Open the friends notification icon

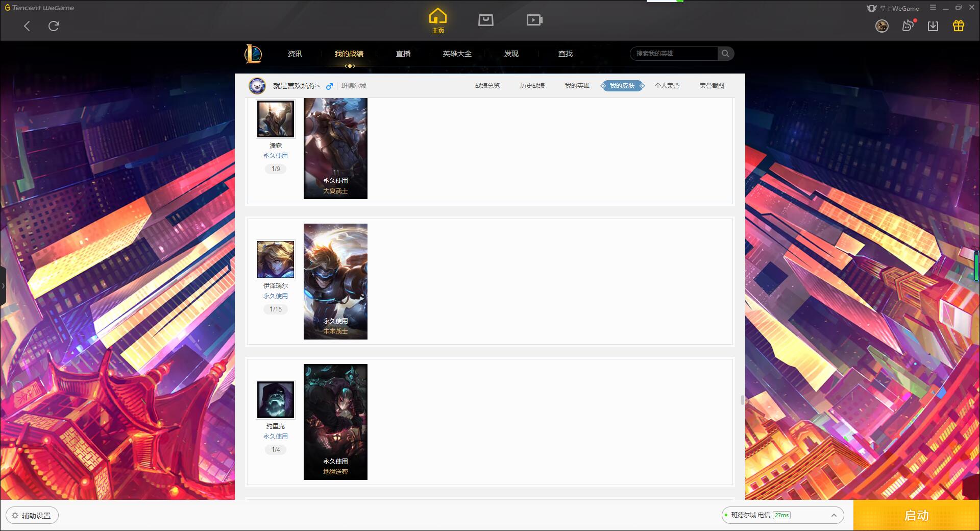coord(908,26)
